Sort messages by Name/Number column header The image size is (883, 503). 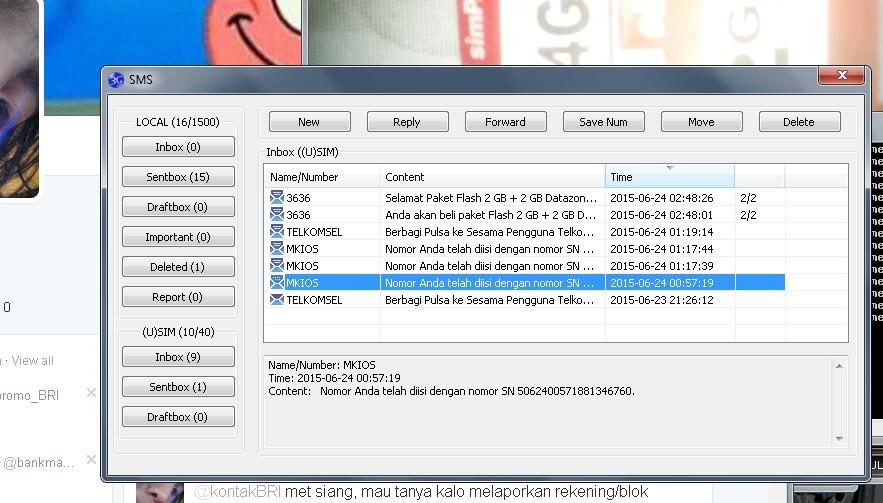322,177
